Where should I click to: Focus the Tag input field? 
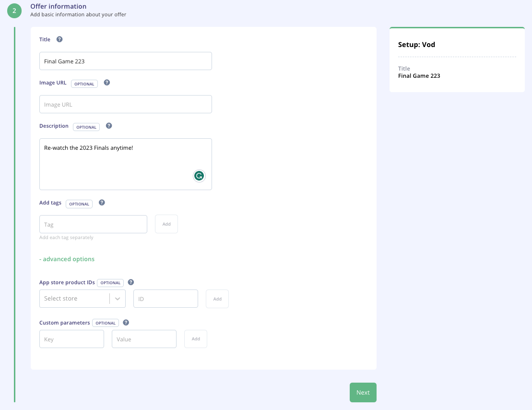(93, 224)
